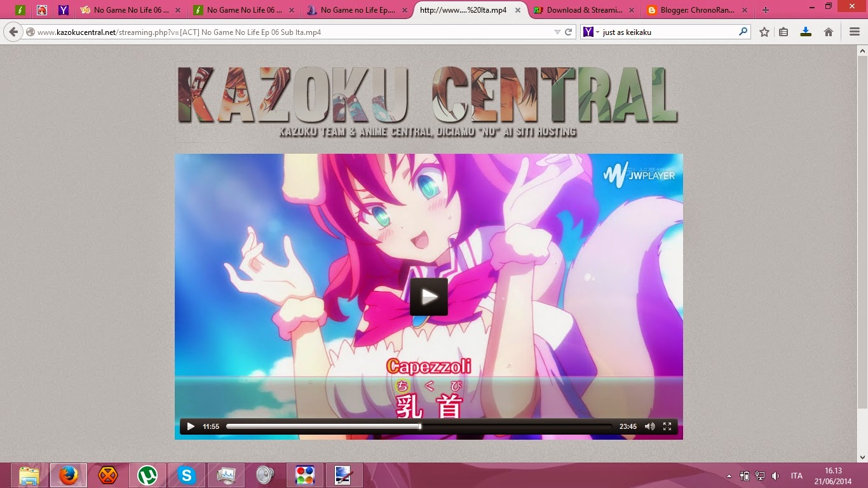Screen dimensions: 868x488
Task: Close the 'http://www....%20Ita.mp4' tab
Action: pyautogui.click(x=518, y=10)
